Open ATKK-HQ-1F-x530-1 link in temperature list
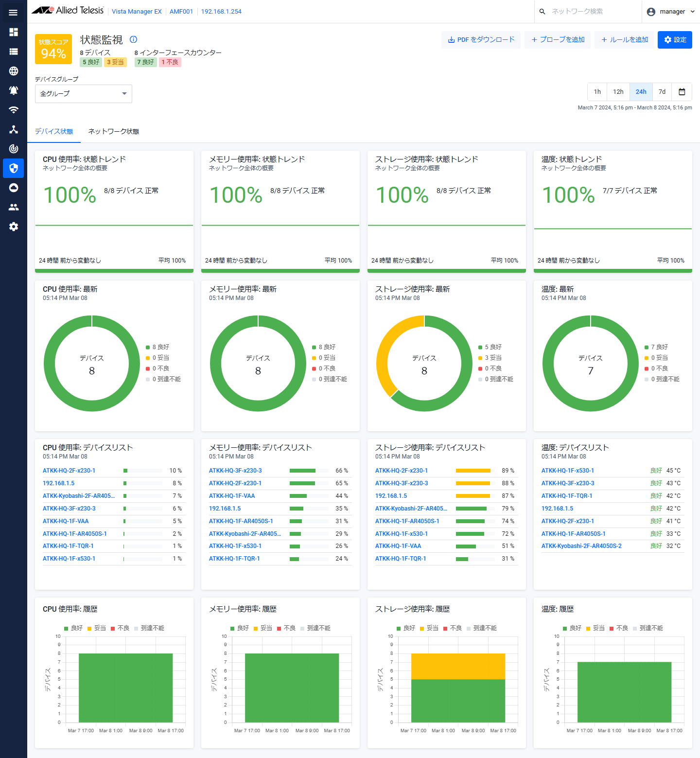Viewport: 700px width, 758px height. click(567, 471)
